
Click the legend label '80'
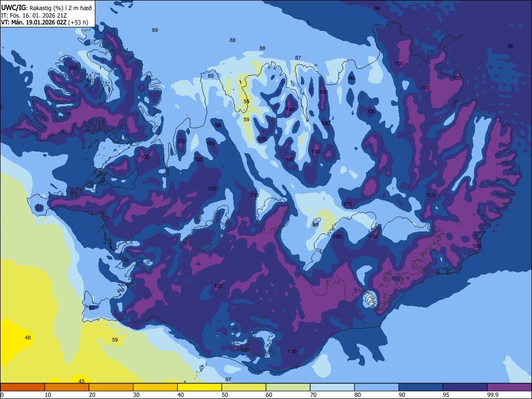(x=358, y=395)
